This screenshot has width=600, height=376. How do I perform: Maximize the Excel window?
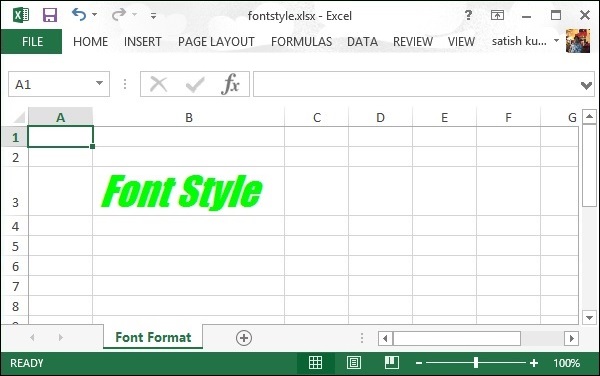click(556, 15)
